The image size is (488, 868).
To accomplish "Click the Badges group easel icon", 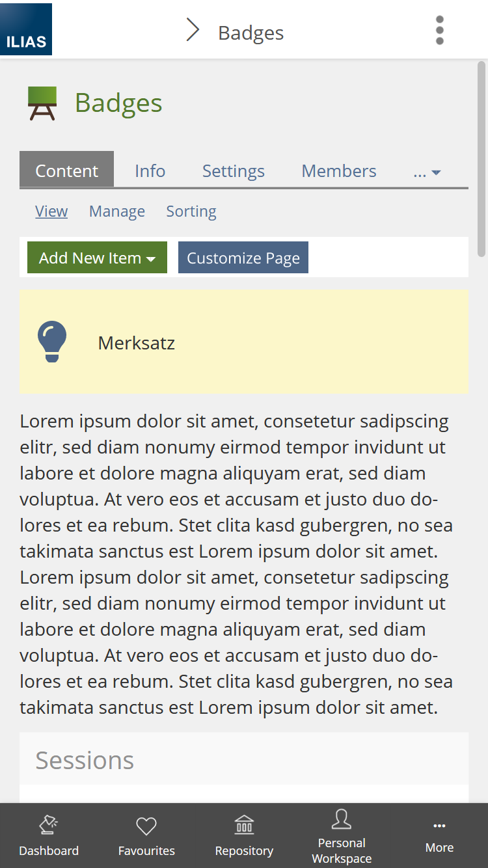I will tap(42, 103).
